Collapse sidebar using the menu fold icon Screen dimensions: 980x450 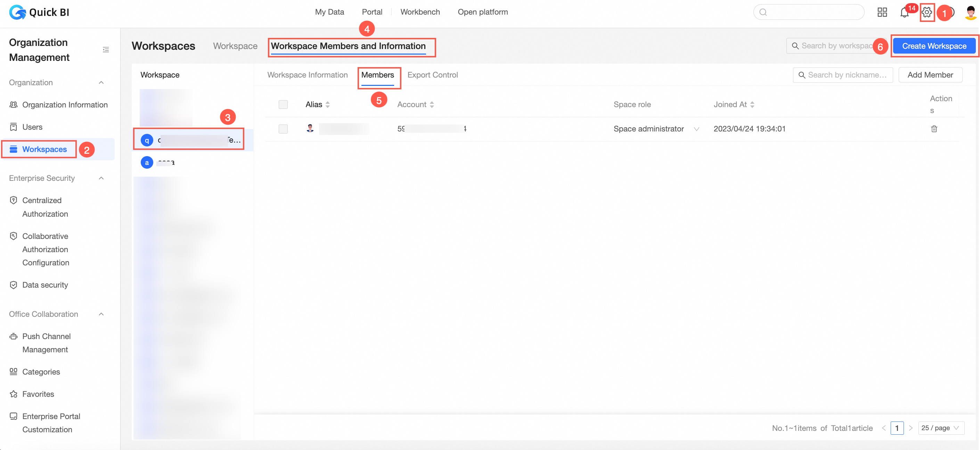click(x=106, y=50)
